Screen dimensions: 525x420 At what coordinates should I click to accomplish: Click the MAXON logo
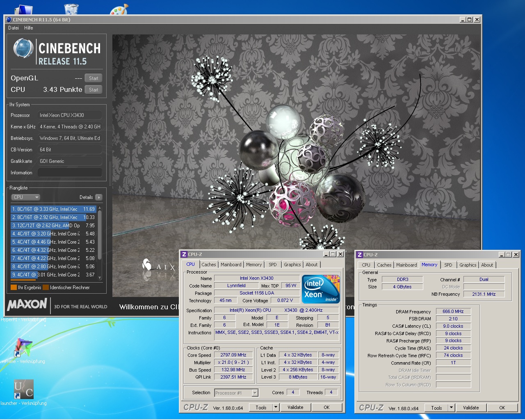coord(27,304)
